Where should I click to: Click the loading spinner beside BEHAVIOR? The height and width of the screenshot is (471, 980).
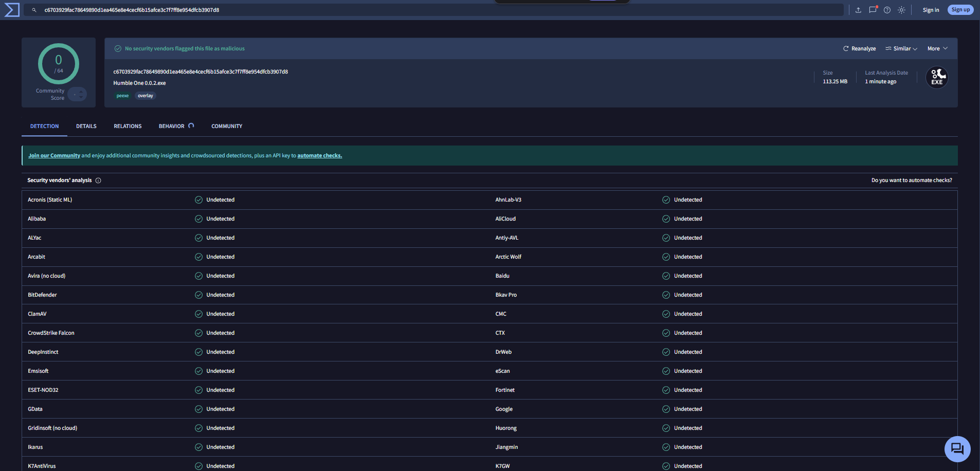[x=191, y=125]
